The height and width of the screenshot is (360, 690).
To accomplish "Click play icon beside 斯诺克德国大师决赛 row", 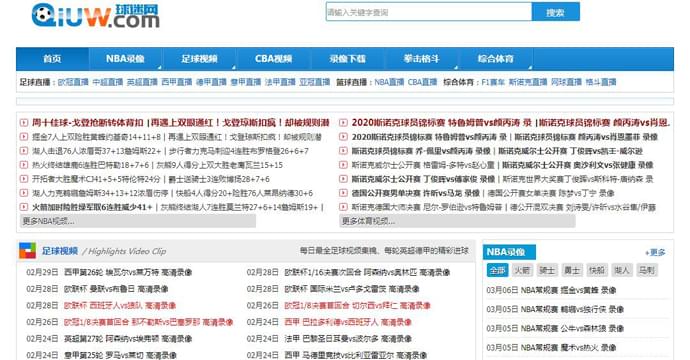I will click(x=343, y=207).
